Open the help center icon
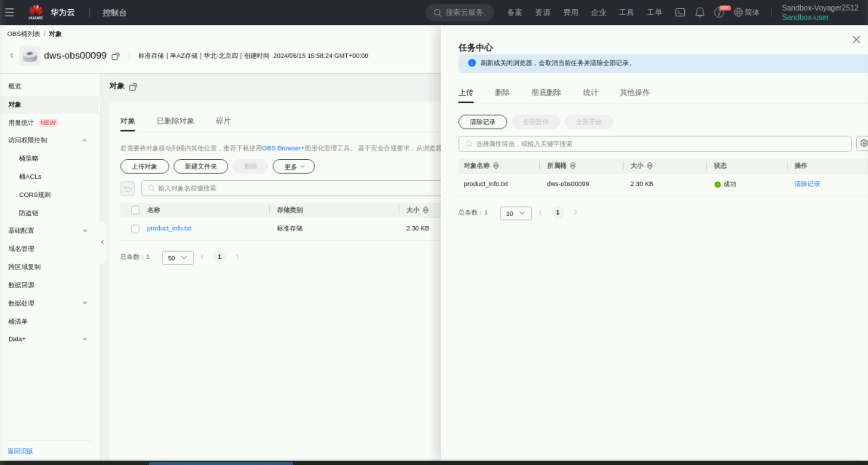 pyautogui.click(x=719, y=13)
